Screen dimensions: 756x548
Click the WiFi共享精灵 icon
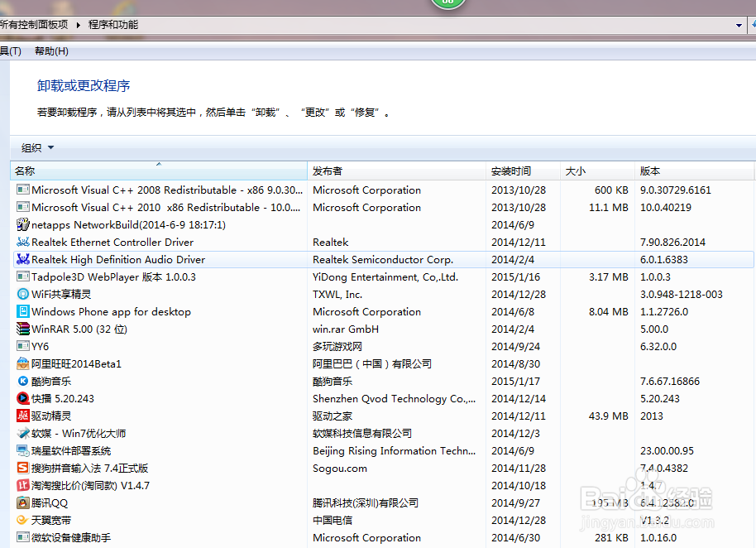click(22, 294)
